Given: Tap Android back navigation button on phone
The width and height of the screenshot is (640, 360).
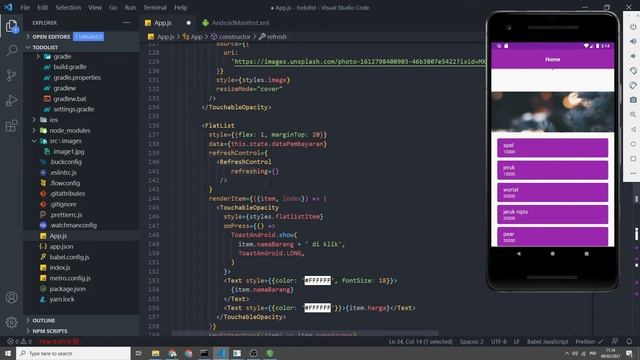Looking at the screenshot, I should click(518, 253).
